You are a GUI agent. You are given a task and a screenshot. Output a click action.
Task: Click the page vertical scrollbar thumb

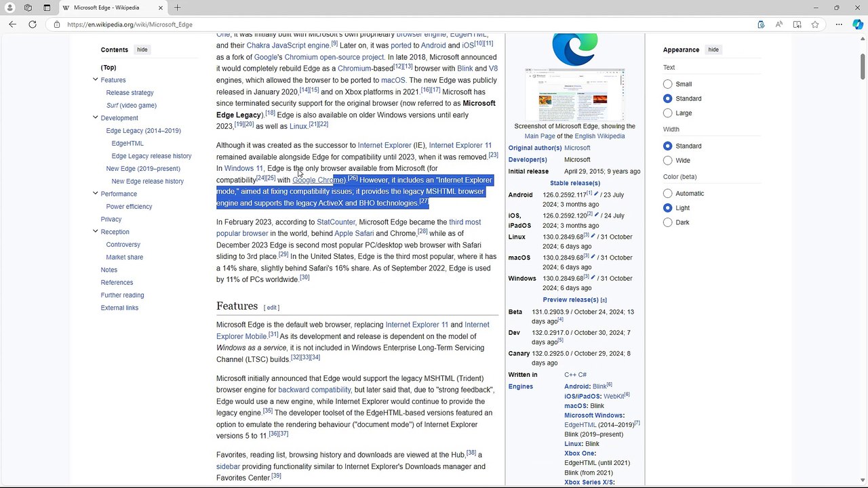click(863, 66)
